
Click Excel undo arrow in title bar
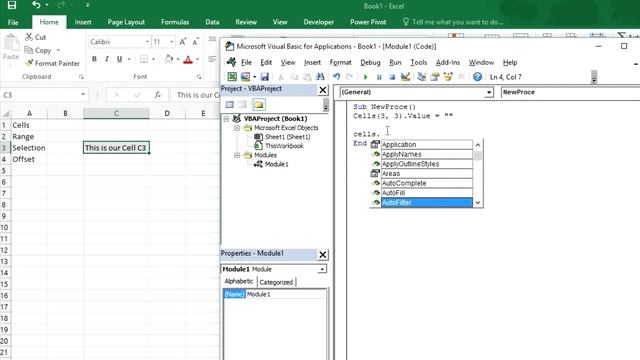point(36,5)
